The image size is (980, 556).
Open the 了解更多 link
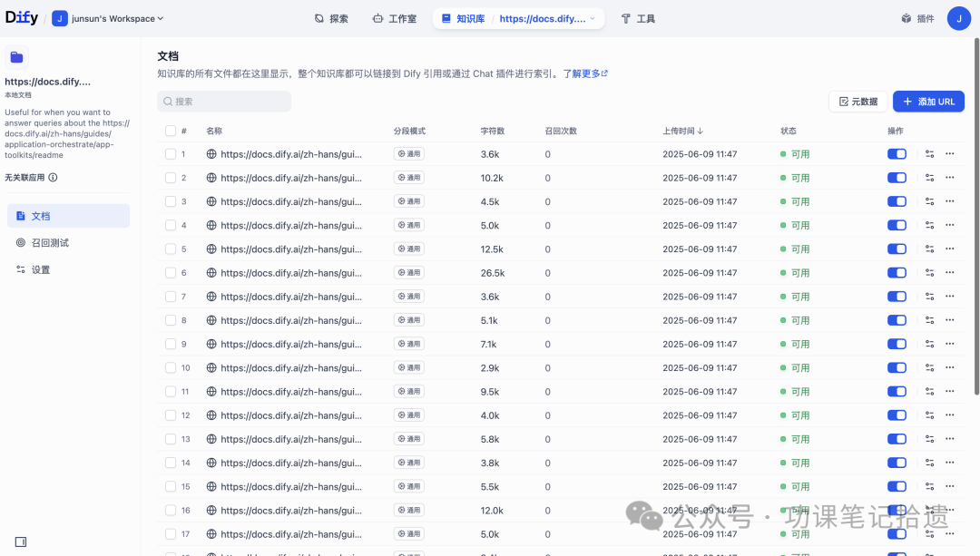585,73
